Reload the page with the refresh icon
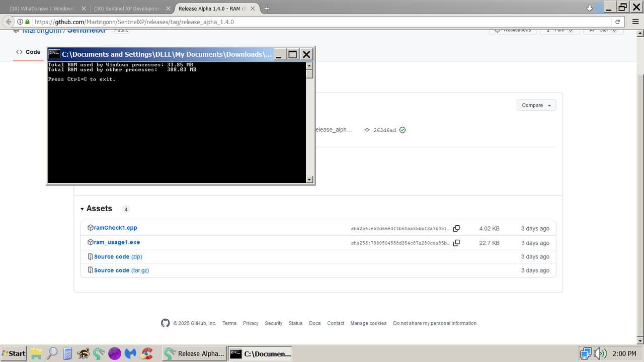Screen dimensions: 644x362 point(617,22)
